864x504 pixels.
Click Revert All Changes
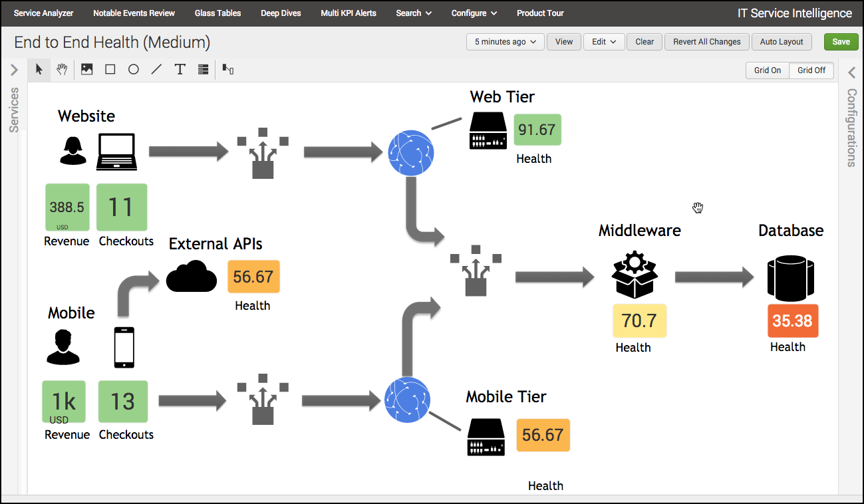[x=706, y=41]
